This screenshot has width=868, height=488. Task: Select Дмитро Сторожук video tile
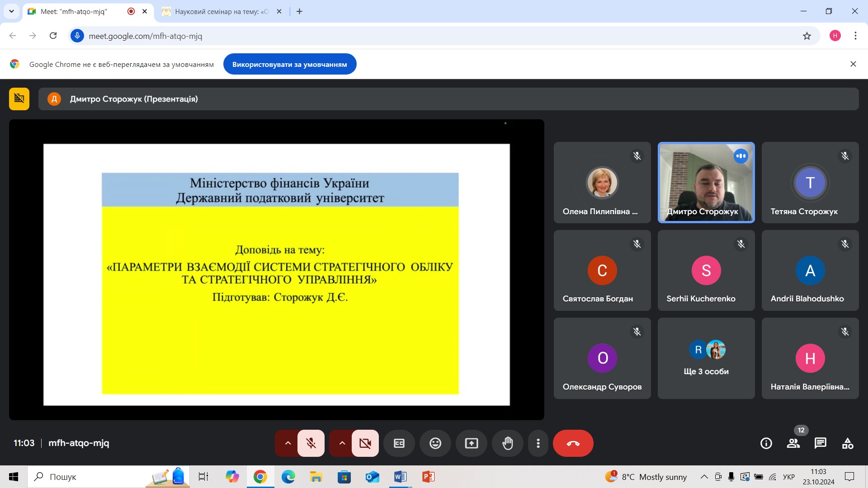[706, 183]
